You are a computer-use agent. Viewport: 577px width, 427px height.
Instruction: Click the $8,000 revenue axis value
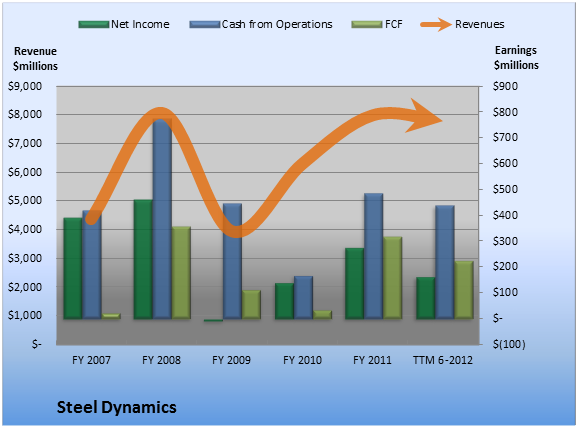(x=25, y=114)
